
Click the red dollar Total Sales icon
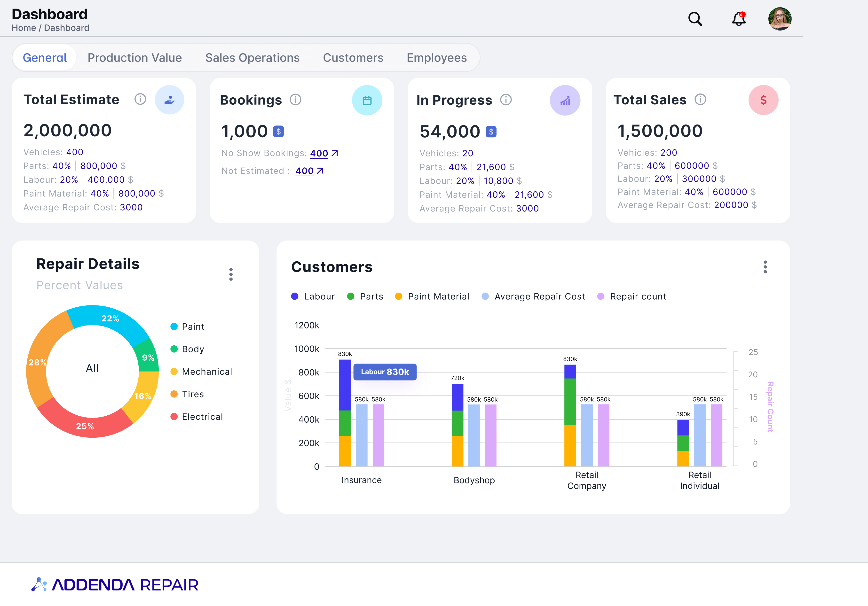(x=763, y=100)
